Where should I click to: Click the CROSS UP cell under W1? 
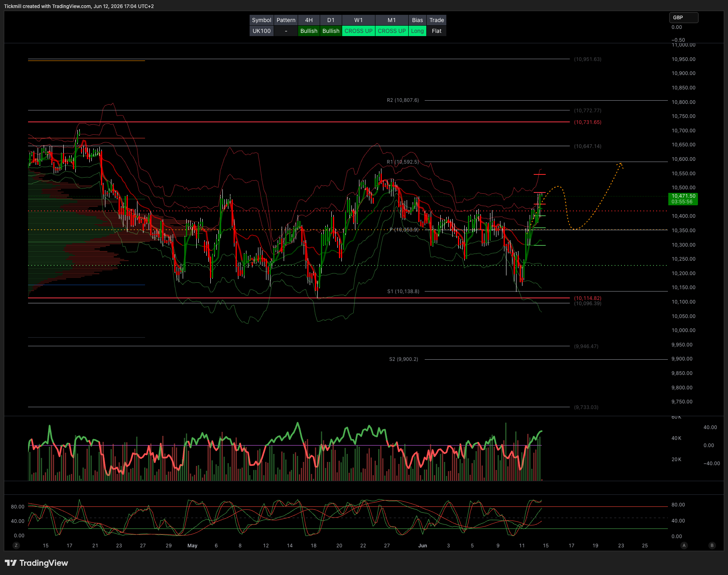[359, 31]
